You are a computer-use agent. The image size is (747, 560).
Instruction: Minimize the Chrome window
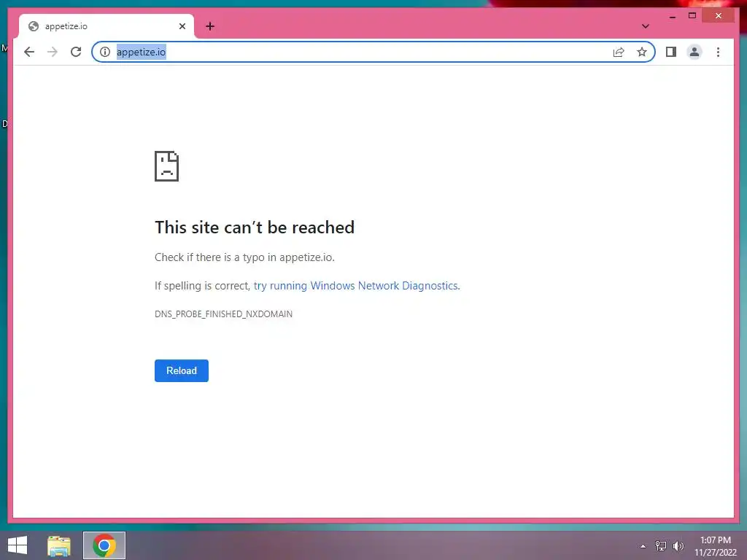(672, 16)
